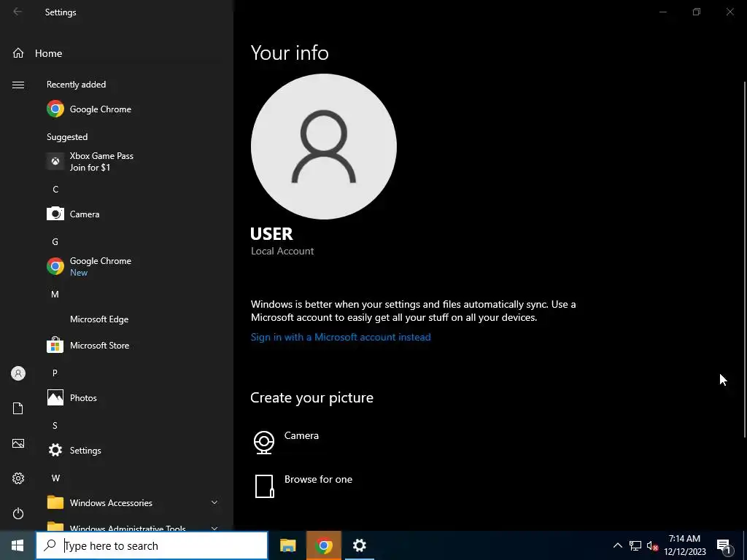
Task: Open Documents from the Start rail
Action: coord(18,408)
